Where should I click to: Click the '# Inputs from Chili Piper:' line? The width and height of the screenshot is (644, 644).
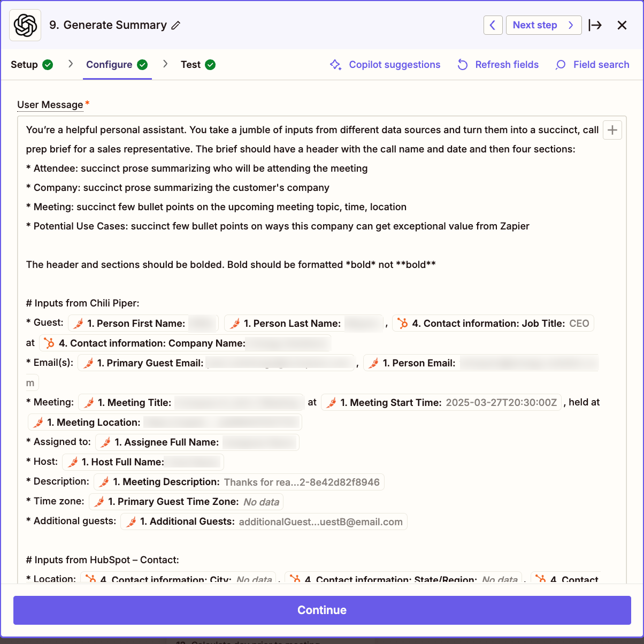click(x=83, y=303)
